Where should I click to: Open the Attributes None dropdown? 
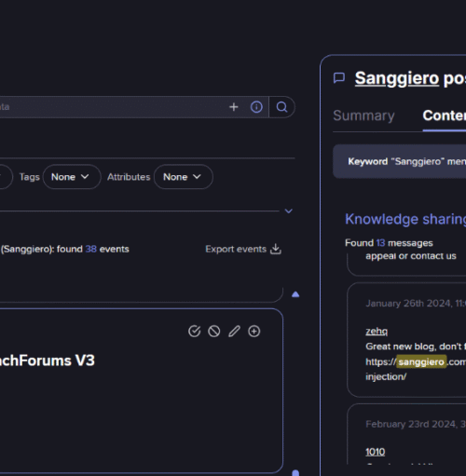coord(184,177)
